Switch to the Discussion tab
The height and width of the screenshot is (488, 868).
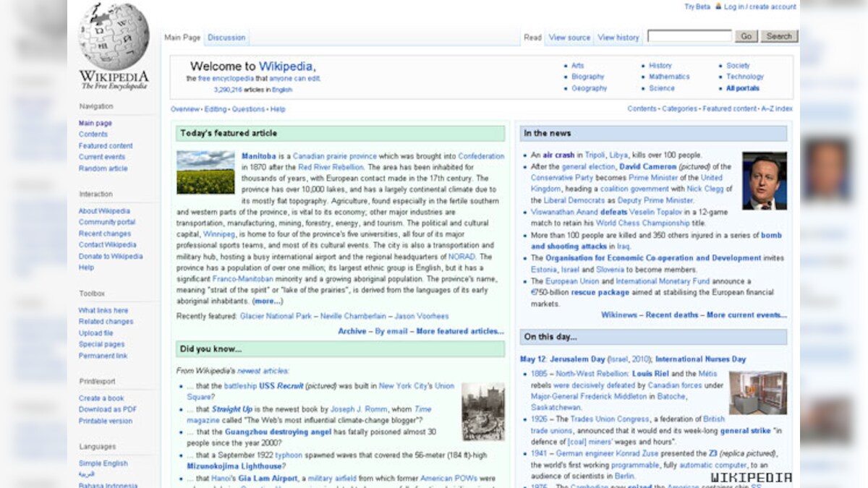(226, 37)
